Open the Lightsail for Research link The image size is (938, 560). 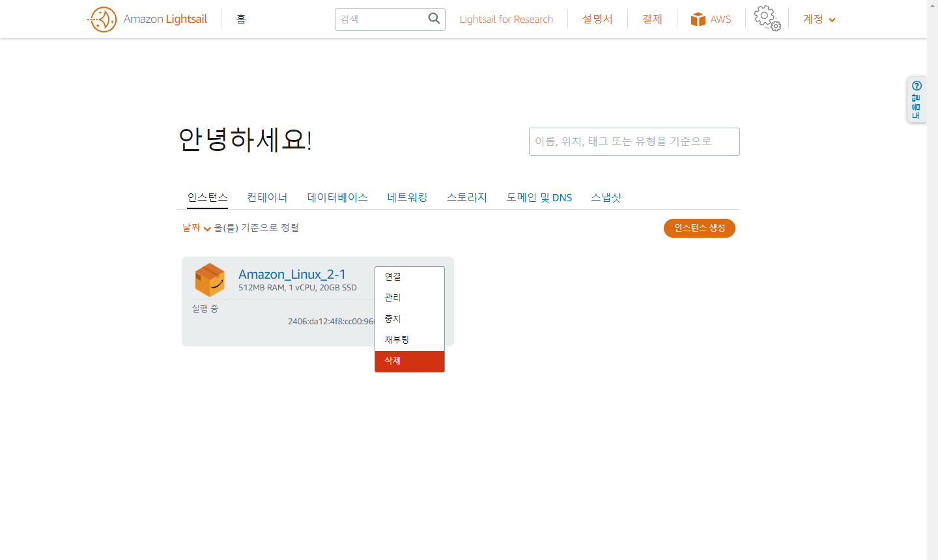[506, 20]
